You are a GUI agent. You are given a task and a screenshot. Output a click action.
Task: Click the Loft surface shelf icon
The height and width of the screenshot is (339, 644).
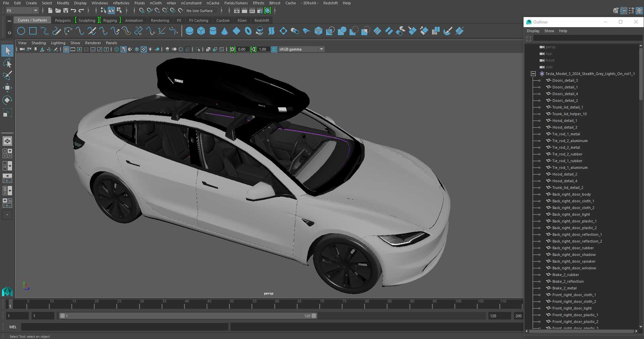(x=271, y=31)
